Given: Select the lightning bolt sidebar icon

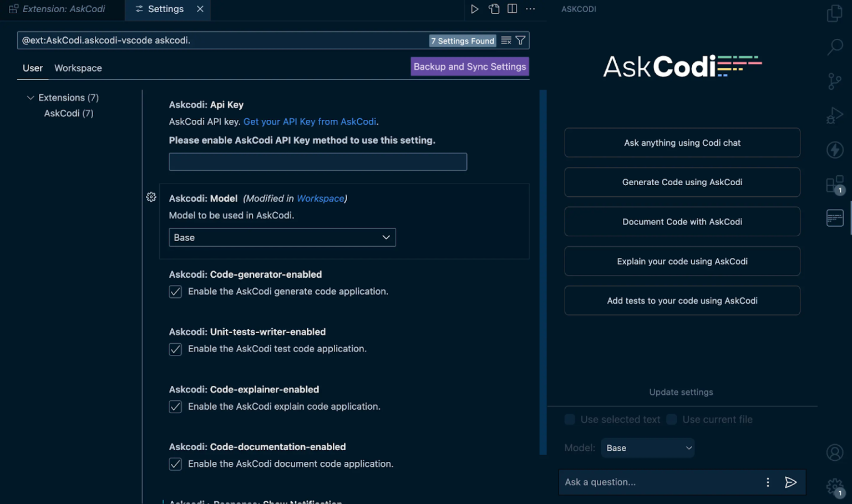Looking at the screenshot, I should point(835,150).
